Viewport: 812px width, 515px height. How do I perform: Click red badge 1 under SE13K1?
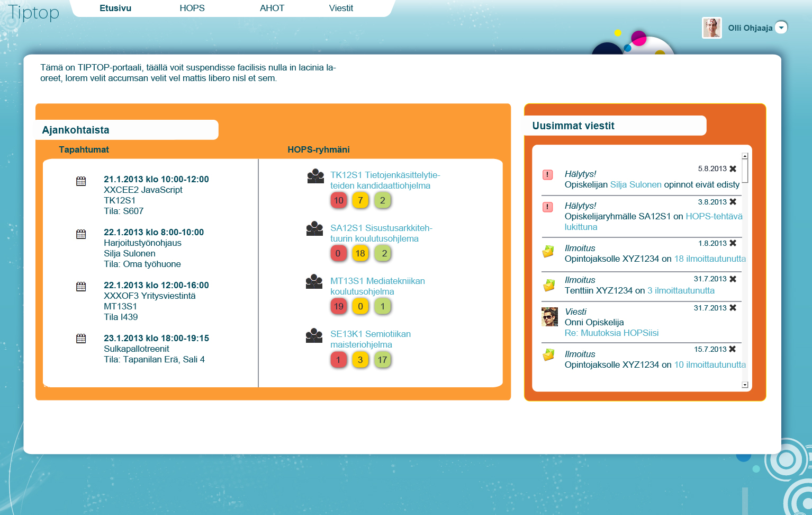[338, 360]
